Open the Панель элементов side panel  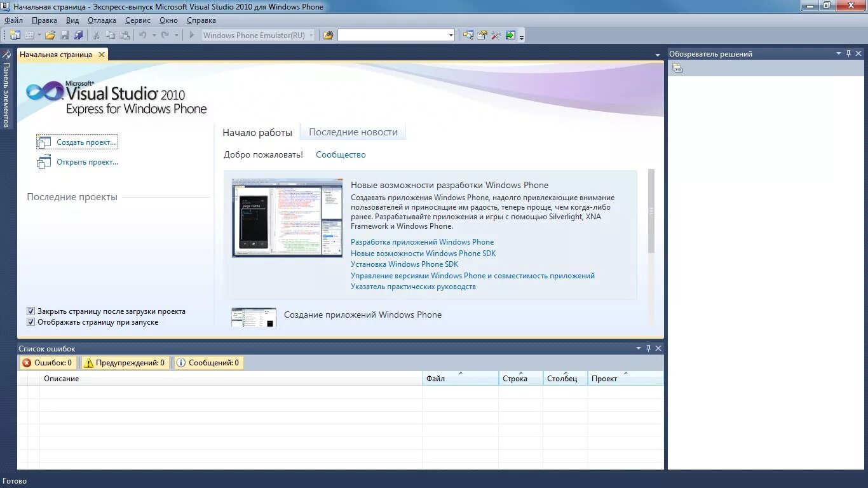(x=6, y=89)
